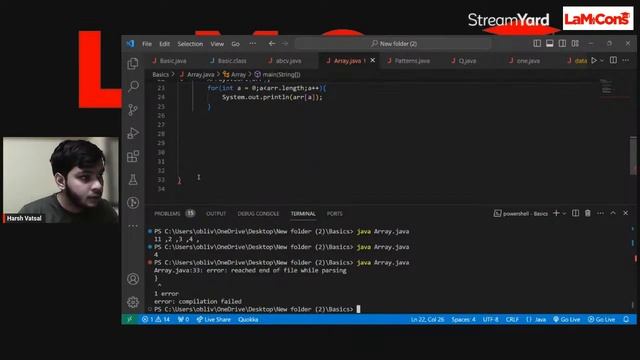Image resolution: width=640 pixels, height=360 pixels.
Task: Open remote window indicator in status bar
Action: (x=129, y=320)
